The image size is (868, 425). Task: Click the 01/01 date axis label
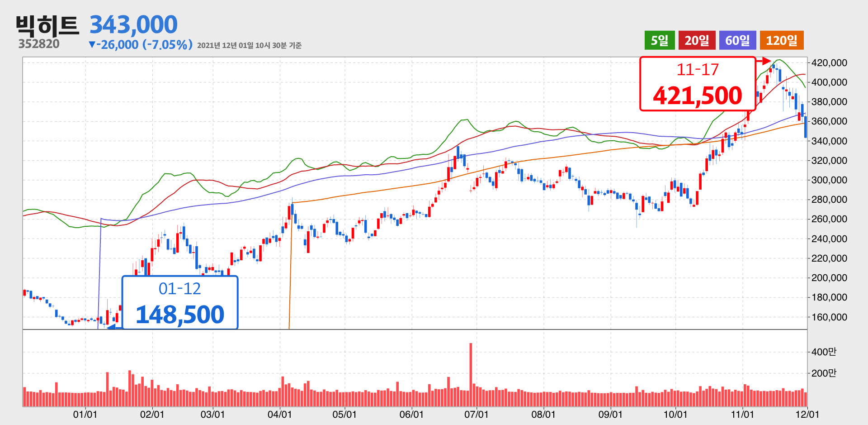pyautogui.click(x=85, y=414)
